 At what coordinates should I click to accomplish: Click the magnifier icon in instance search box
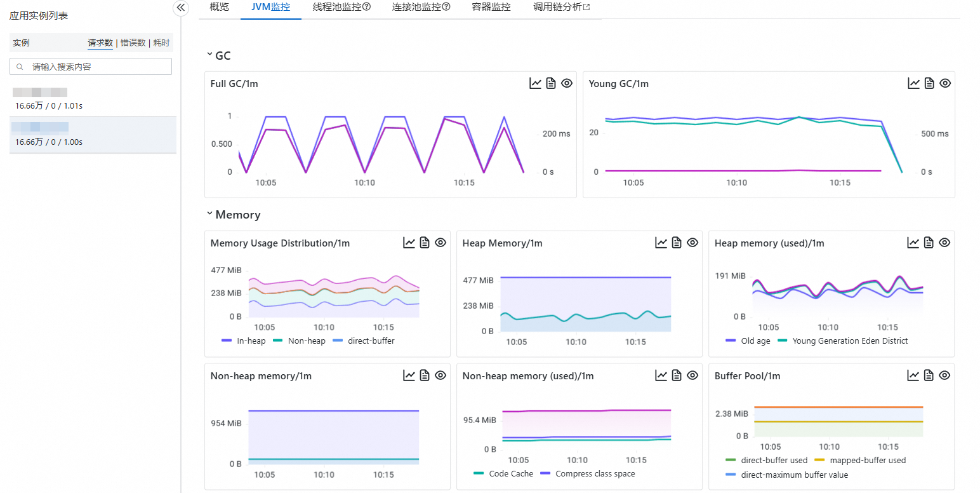20,67
